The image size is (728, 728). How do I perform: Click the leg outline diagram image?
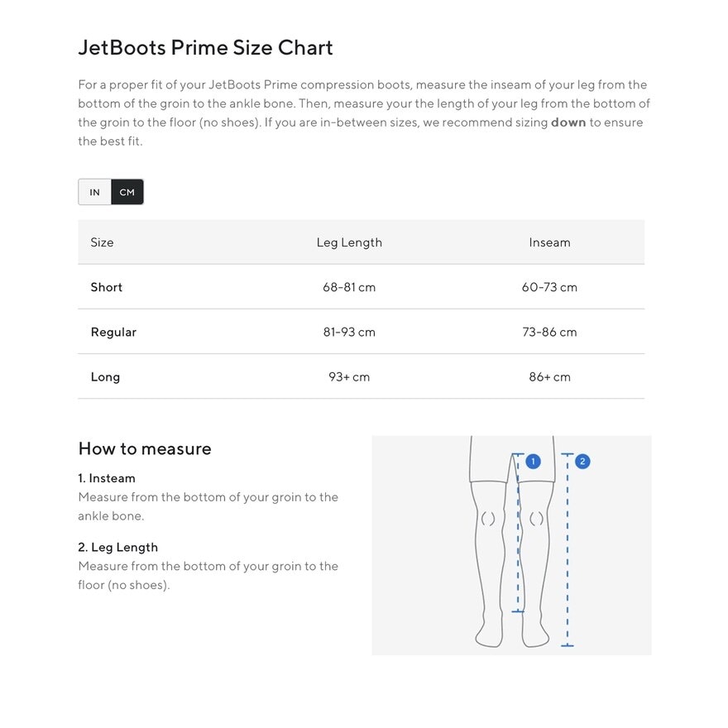(511, 546)
